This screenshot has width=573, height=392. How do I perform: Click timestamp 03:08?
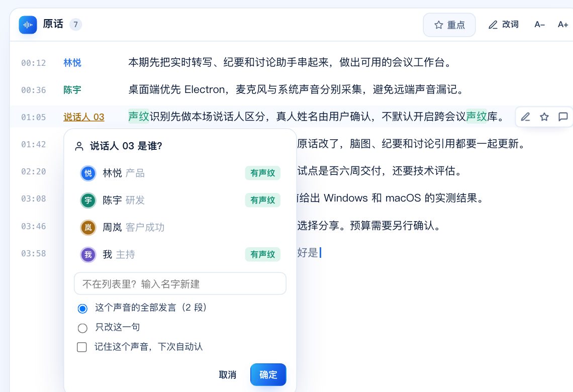(x=34, y=199)
